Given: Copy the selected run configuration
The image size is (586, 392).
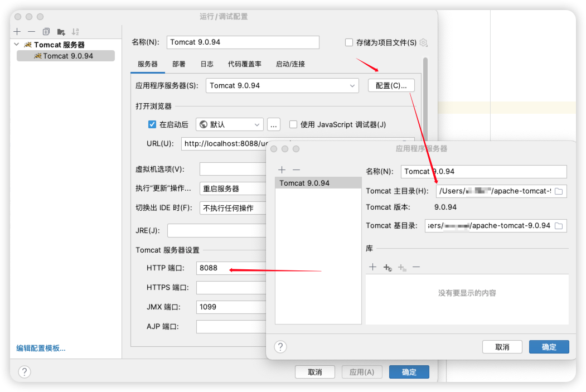Looking at the screenshot, I should point(46,32).
